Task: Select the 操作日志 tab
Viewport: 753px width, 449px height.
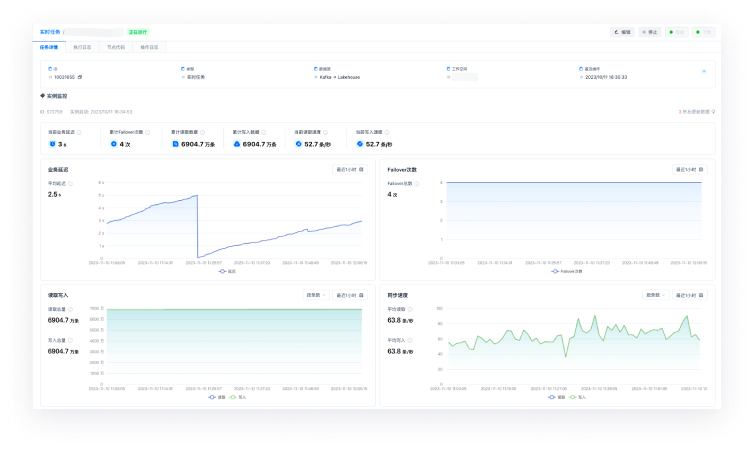Action: coord(148,47)
